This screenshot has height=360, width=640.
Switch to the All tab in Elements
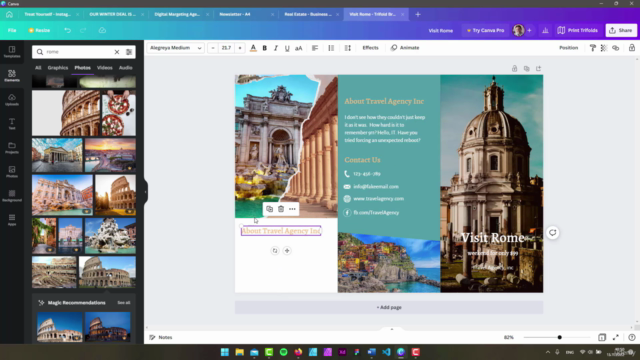tap(38, 68)
